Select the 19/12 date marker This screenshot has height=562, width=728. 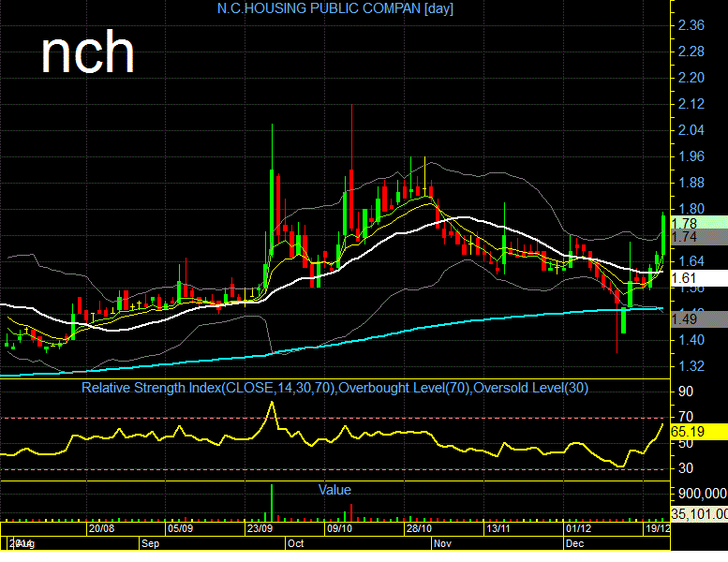658,528
